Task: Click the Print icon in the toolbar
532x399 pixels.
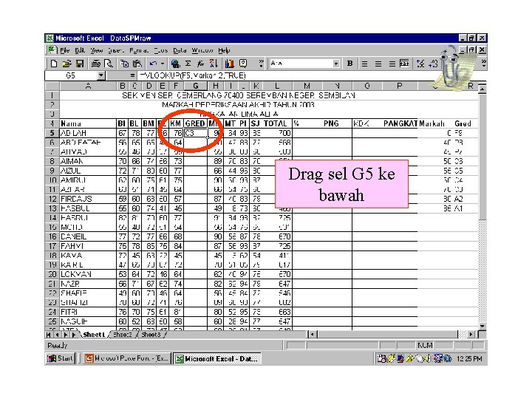Action: [x=96, y=64]
